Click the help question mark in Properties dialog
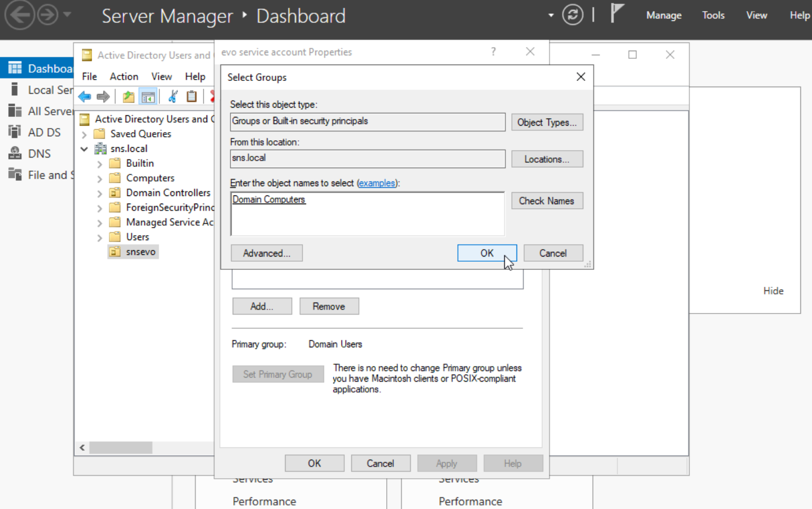 pyautogui.click(x=493, y=51)
